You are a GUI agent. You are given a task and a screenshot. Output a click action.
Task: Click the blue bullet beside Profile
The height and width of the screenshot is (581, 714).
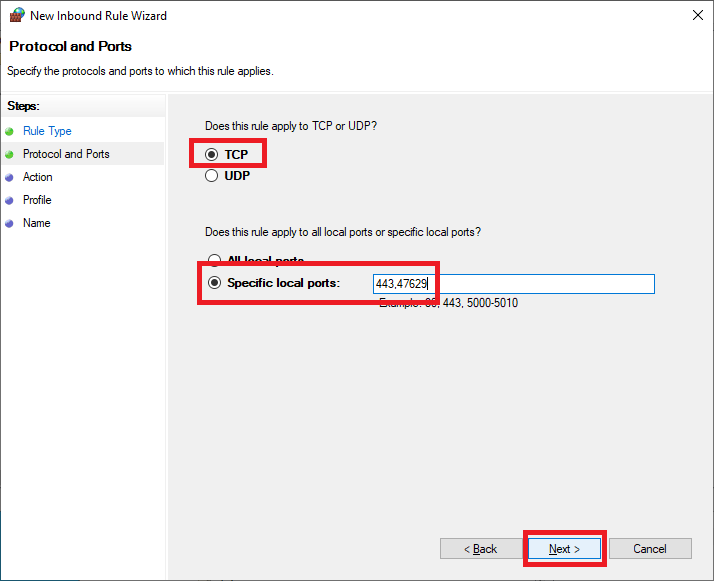(x=10, y=200)
